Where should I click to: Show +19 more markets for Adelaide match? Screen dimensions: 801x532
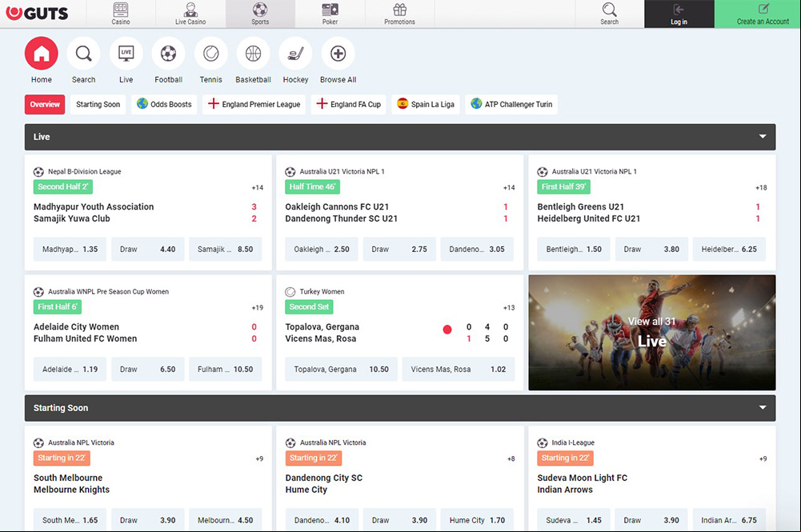[258, 308]
